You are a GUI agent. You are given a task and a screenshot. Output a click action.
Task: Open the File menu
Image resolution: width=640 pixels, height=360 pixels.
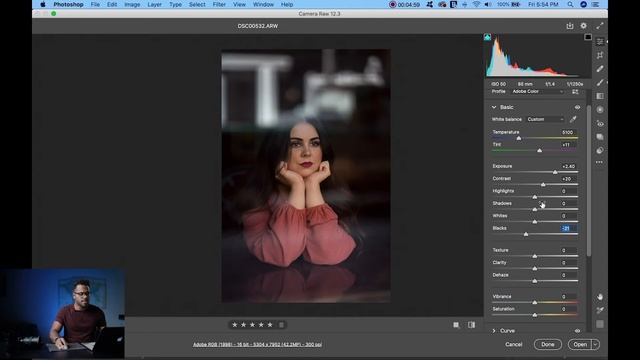(x=95, y=4)
